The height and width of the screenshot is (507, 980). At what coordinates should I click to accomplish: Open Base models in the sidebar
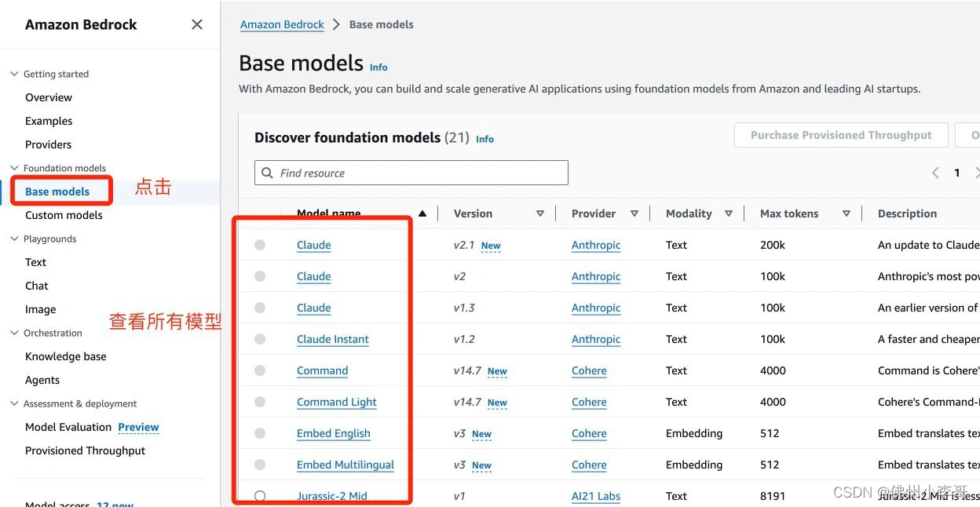pos(57,191)
